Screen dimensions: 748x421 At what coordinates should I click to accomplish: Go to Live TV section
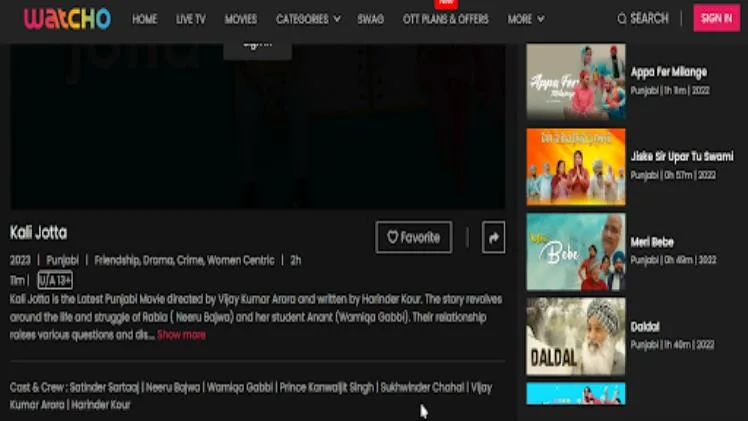pos(190,19)
